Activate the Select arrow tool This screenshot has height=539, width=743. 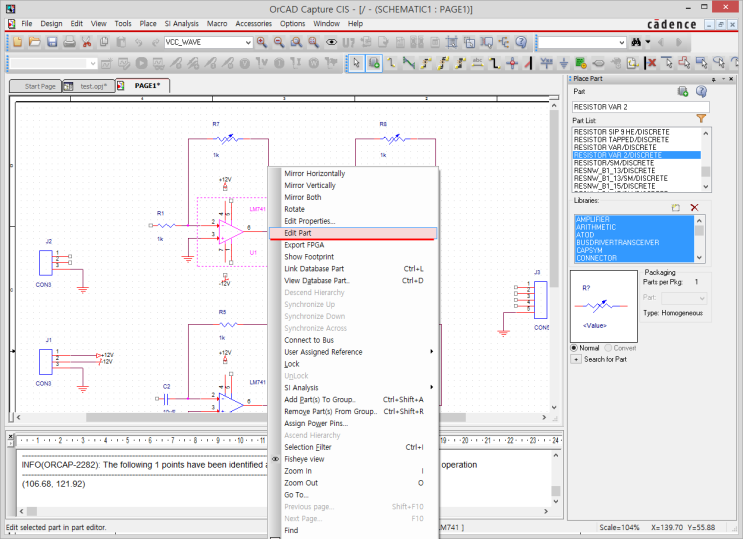tap(356, 63)
